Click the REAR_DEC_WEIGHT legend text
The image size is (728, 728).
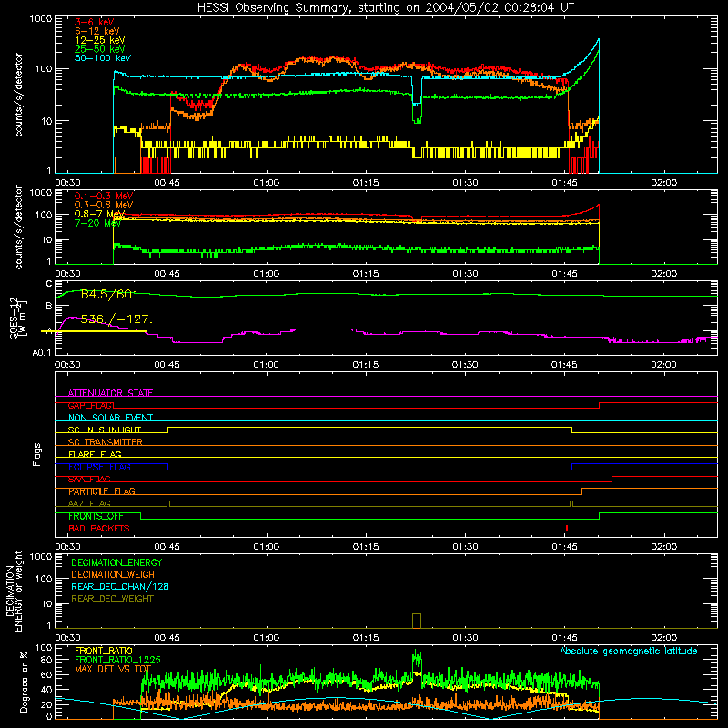[x=112, y=599]
